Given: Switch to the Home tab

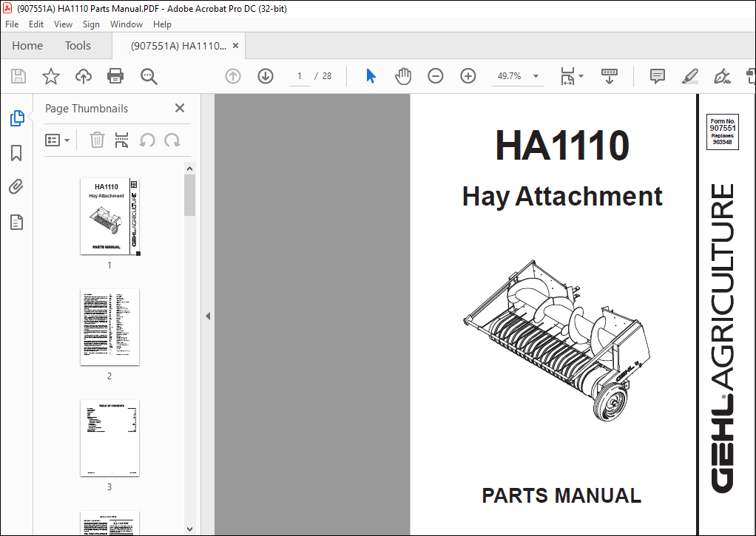Looking at the screenshot, I should point(27,46).
